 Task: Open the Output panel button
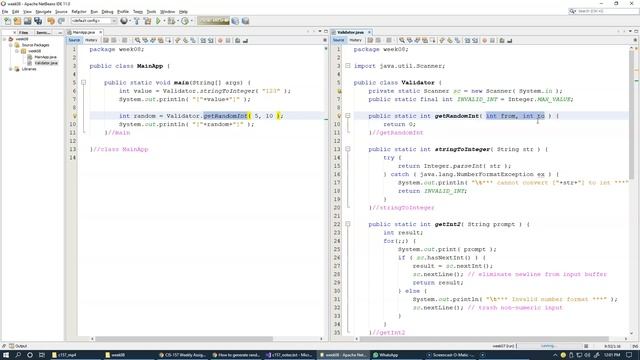tap(18, 346)
